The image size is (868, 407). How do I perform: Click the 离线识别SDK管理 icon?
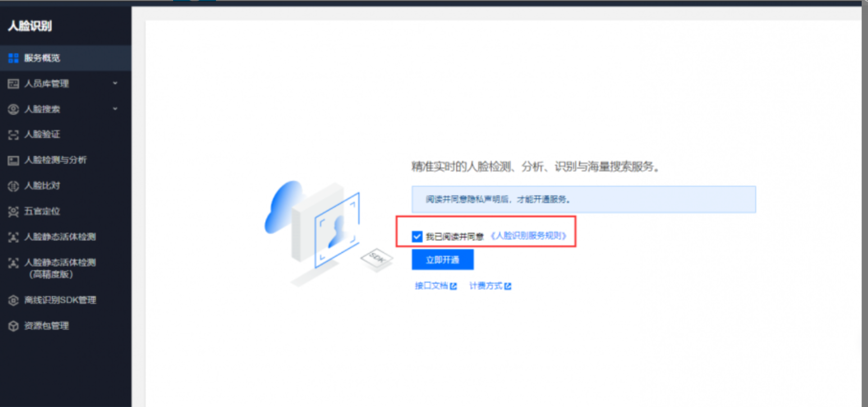click(14, 300)
